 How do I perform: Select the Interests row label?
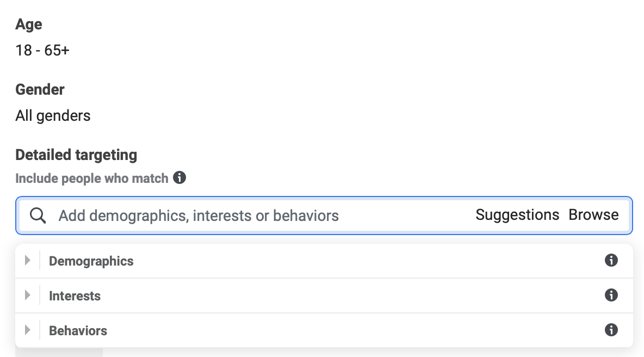coord(75,296)
